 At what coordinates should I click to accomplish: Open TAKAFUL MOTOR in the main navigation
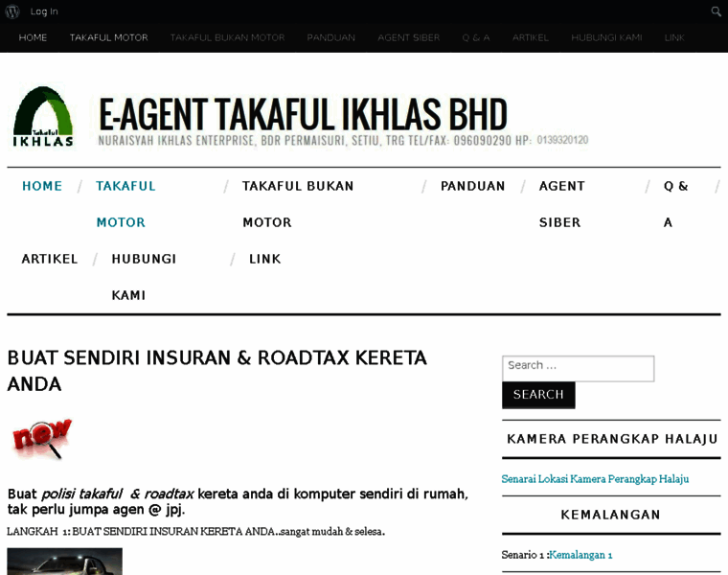pos(125,204)
